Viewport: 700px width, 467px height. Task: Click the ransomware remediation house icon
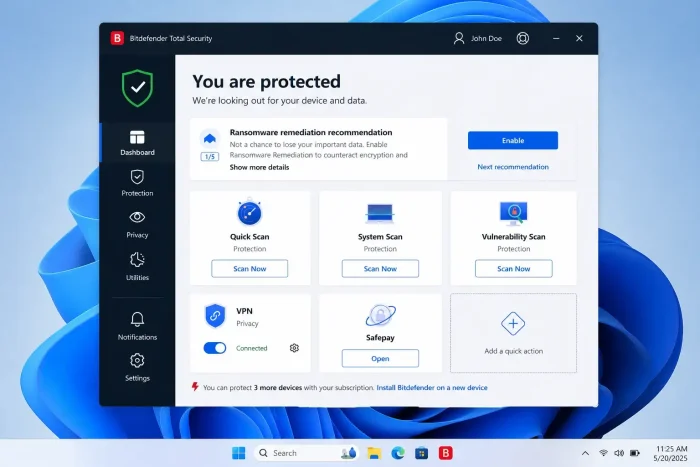[x=209, y=139]
